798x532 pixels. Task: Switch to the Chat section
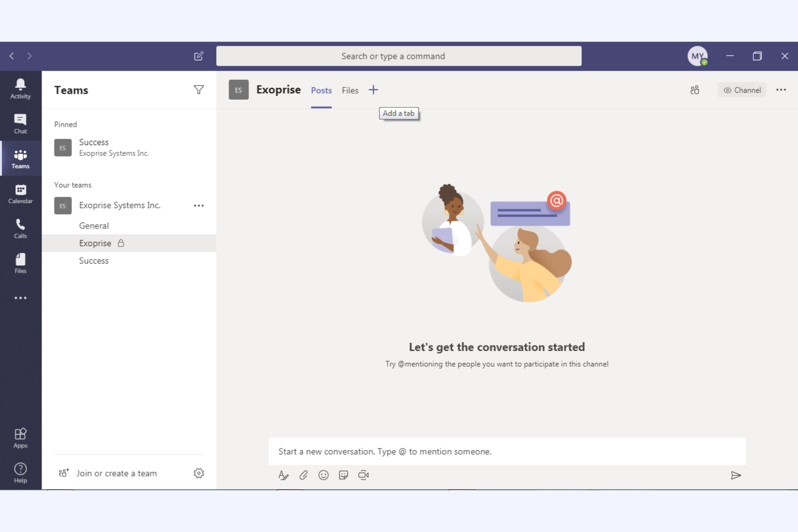pos(20,123)
